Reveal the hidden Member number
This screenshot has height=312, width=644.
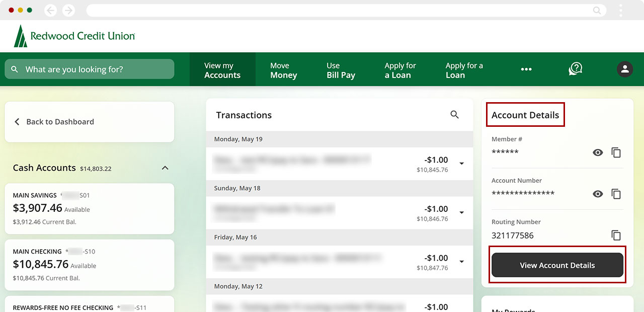pyautogui.click(x=598, y=152)
